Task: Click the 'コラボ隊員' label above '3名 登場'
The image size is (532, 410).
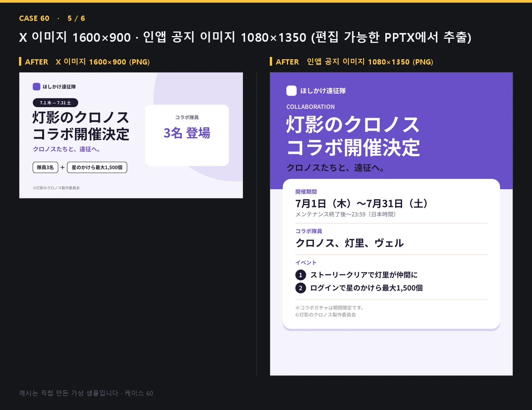Action: pyautogui.click(x=187, y=117)
